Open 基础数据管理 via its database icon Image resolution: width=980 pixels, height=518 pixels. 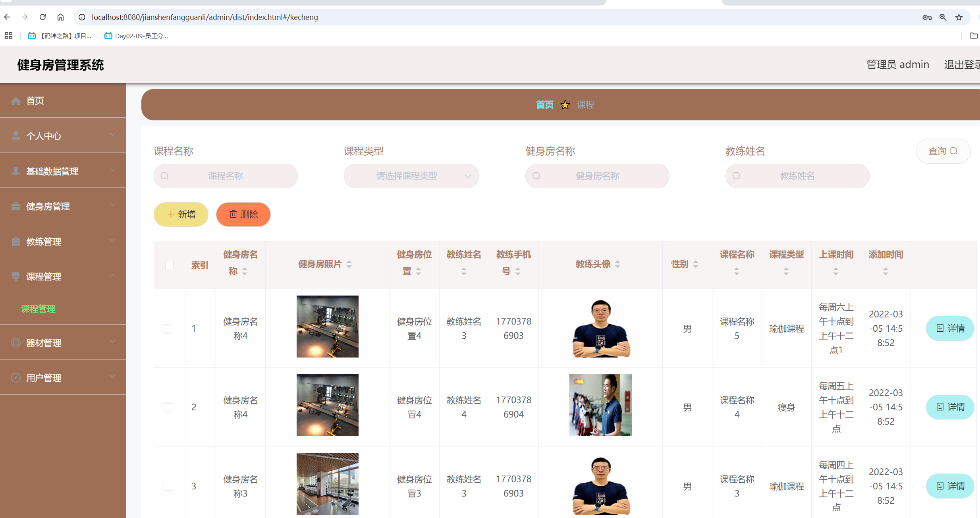[x=16, y=171]
